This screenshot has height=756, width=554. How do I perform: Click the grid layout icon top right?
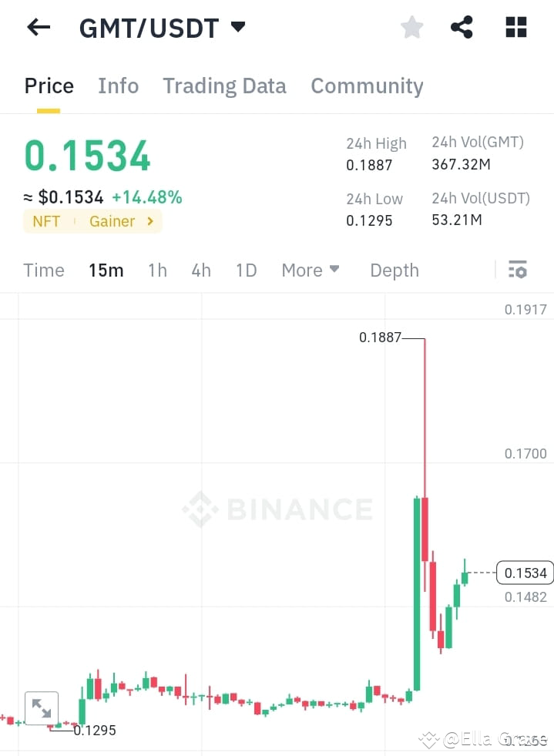515,27
